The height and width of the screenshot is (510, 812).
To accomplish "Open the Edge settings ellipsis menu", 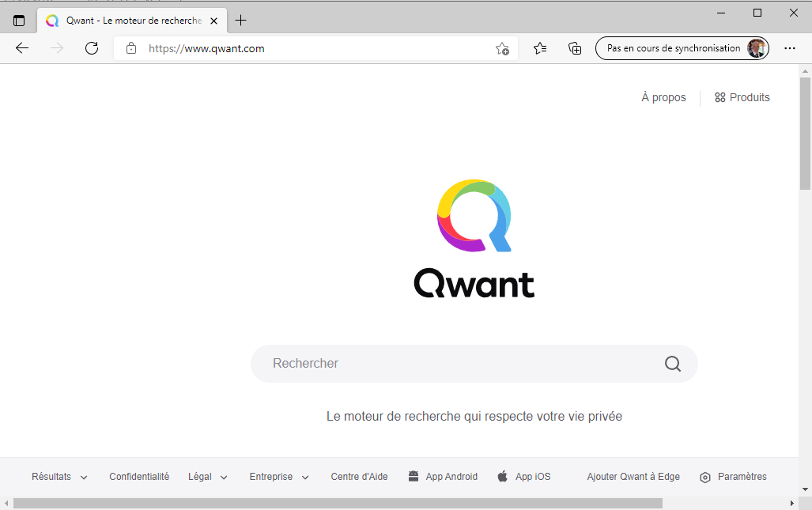I will tap(790, 48).
